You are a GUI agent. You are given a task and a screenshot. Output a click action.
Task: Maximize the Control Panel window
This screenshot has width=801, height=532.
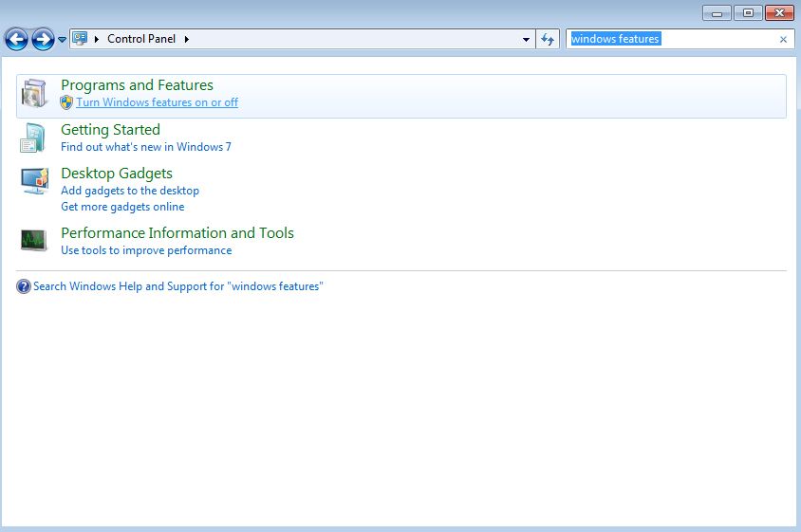coord(748,13)
